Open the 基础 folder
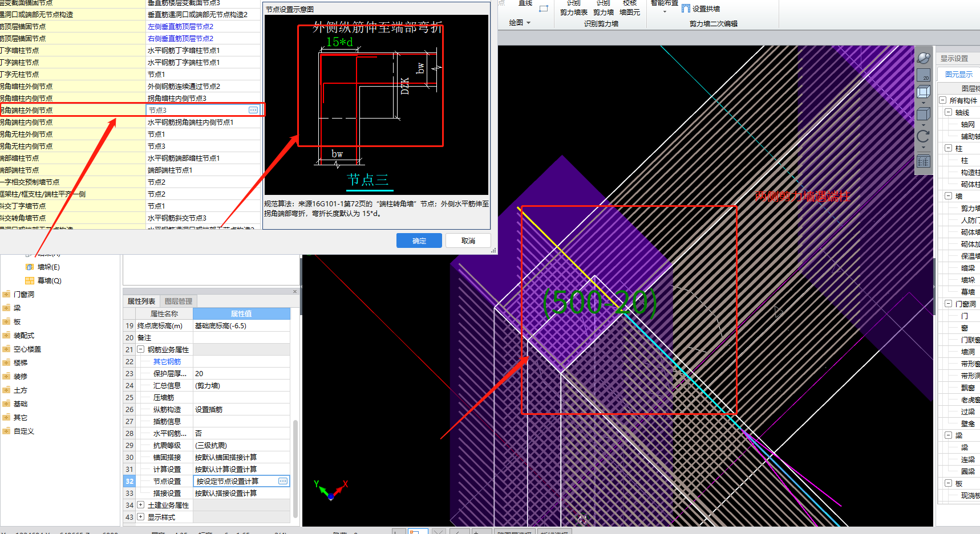The image size is (980, 534). (6, 403)
